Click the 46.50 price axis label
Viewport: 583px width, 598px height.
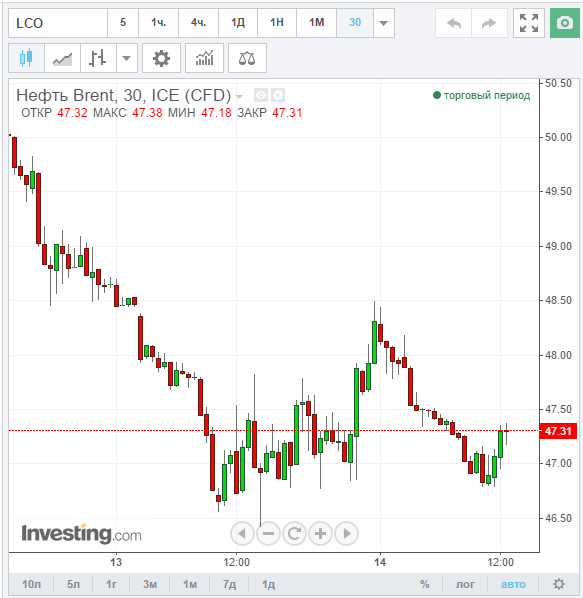pos(558,518)
